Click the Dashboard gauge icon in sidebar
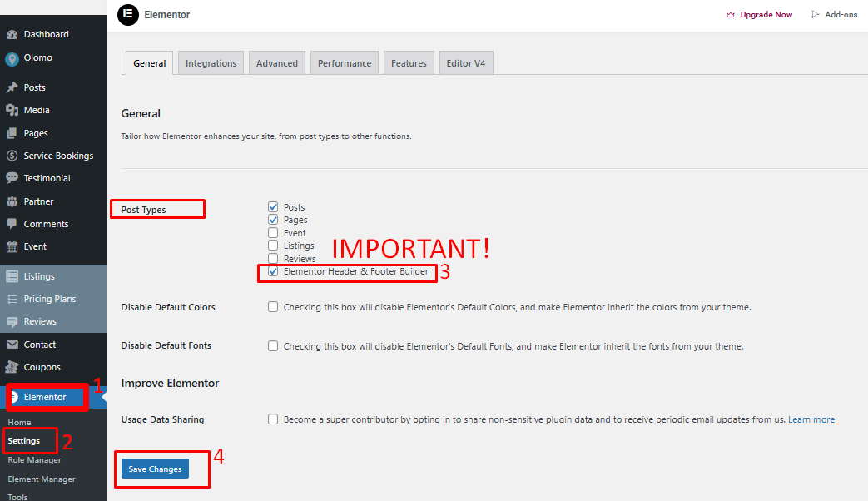This screenshot has height=501, width=868. click(12, 35)
